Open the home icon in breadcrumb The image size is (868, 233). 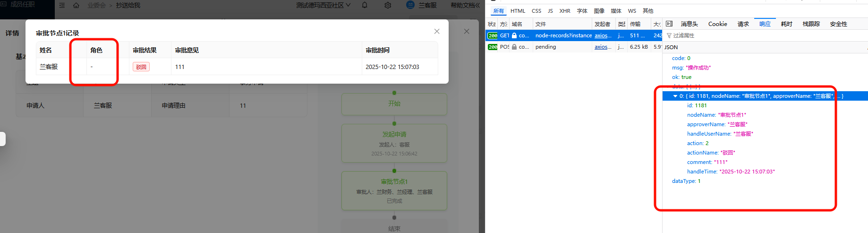click(x=76, y=5)
